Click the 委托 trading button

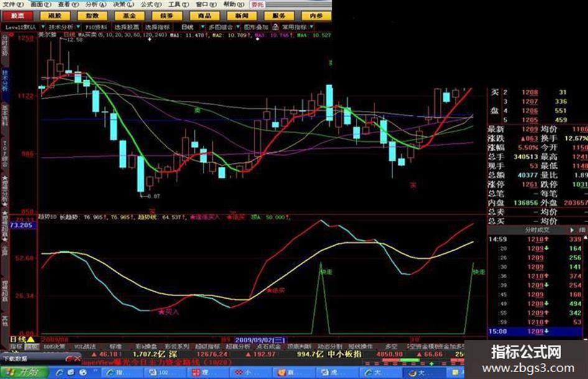pyautogui.click(x=258, y=4)
